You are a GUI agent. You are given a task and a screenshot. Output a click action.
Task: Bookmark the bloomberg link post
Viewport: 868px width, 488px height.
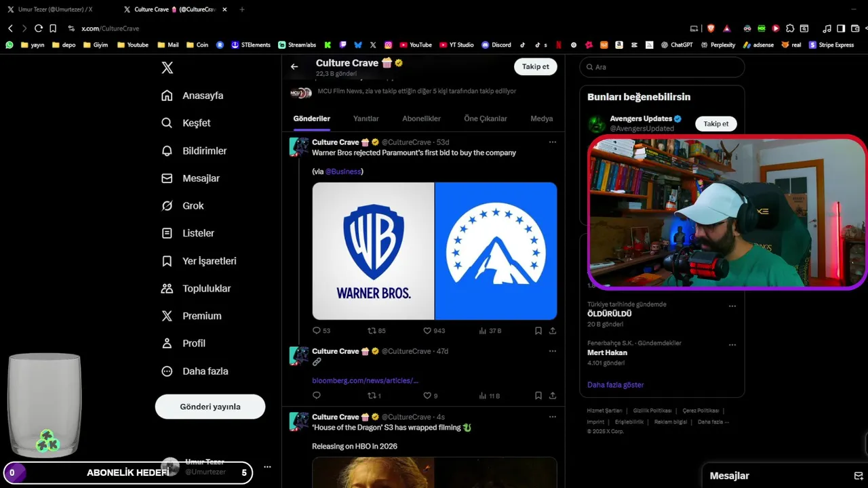click(x=538, y=396)
